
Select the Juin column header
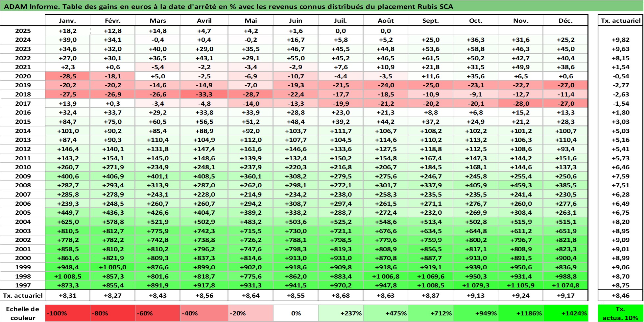(296, 20)
